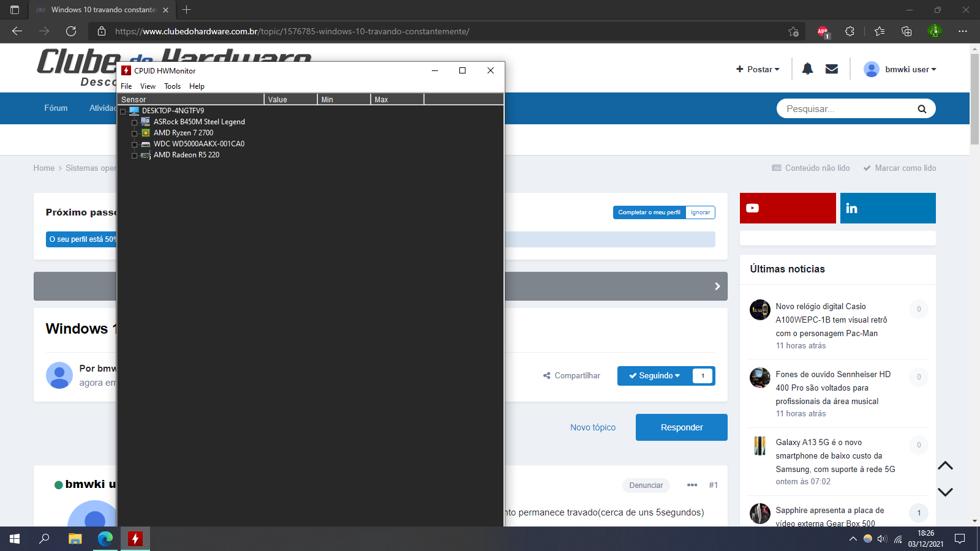Open the Help menu in HWMonitor
This screenshot has width=980, height=551.
pyautogui.click(x=197, y=86)
